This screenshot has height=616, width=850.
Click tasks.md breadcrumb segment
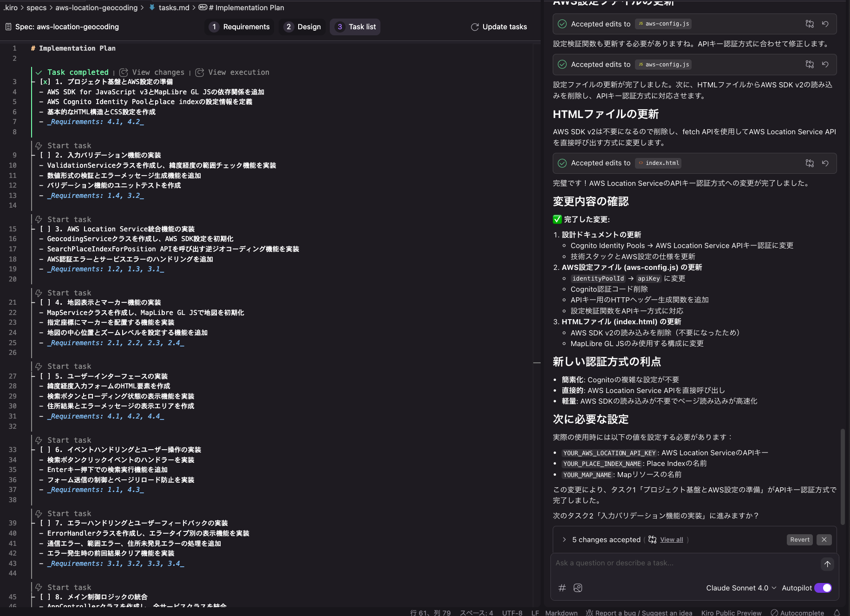point(174,7)
